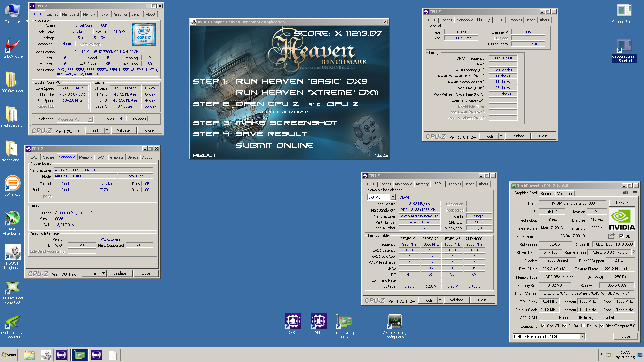Open the TechPowerUp GPU-Z desktop shortcut
644x362 pixels.
click(344, 327)
